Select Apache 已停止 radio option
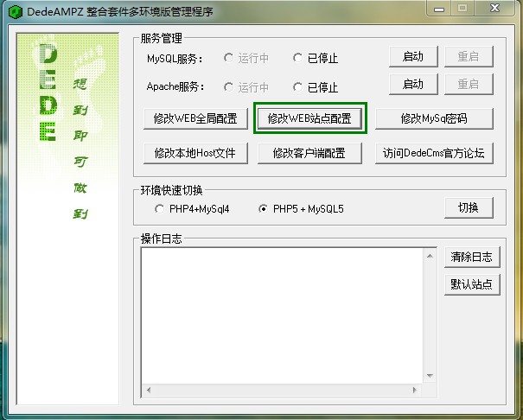The image size is (523, 420). point(298,87)
